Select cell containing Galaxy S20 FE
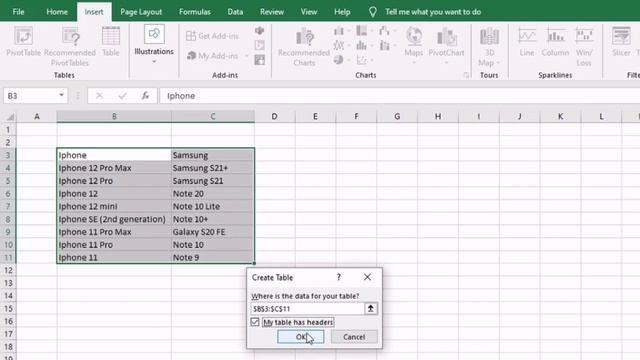Screen dimensions: 640x360 point(213,232)
